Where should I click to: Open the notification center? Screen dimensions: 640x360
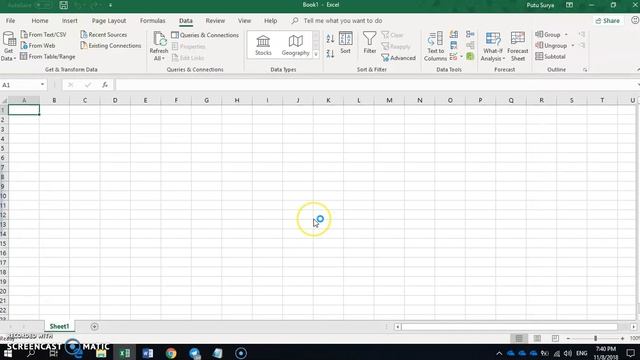631,353
